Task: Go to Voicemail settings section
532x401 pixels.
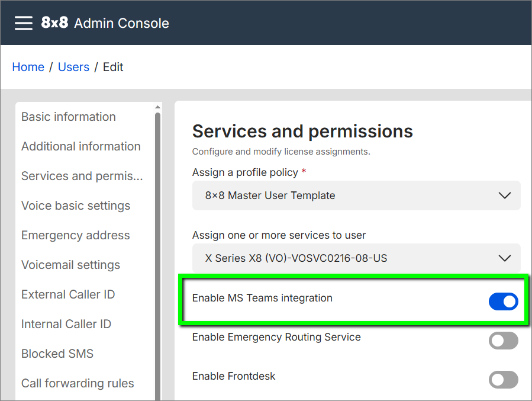Action: tap(70, 265)
